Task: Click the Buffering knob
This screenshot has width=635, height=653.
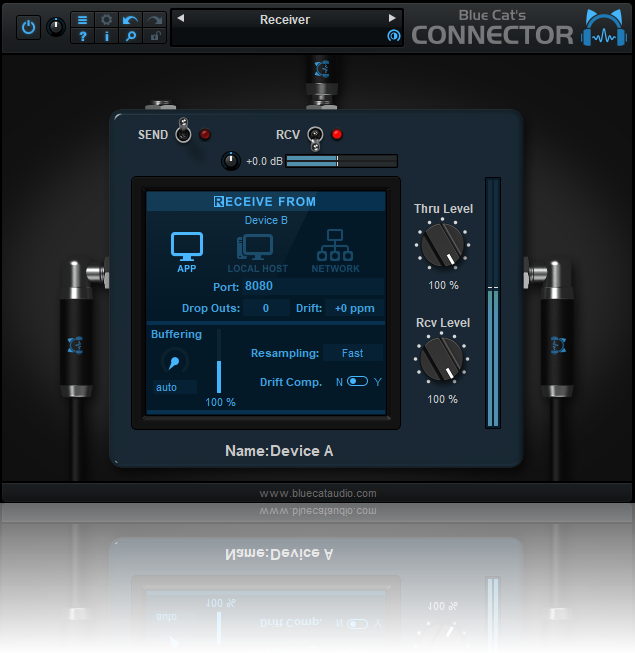Action: click(175, 361)
